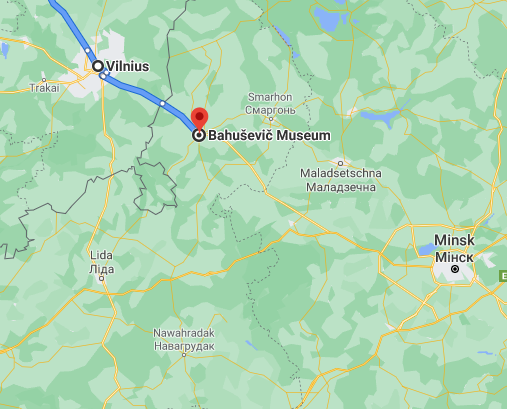The image size is (507, 409).
Task: Click the Trakai town dot
Action: coord(44,80)
